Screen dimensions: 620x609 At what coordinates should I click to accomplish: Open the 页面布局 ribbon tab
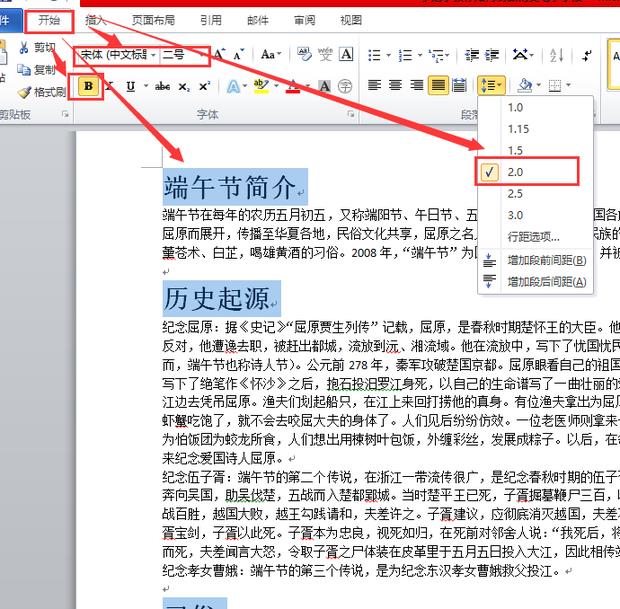[x=153, y=19]
